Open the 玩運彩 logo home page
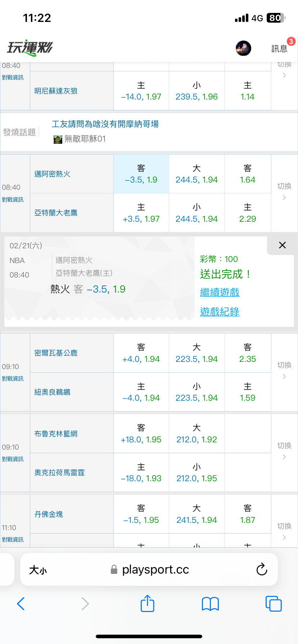298x644 pixels. (x=30, y=48)
